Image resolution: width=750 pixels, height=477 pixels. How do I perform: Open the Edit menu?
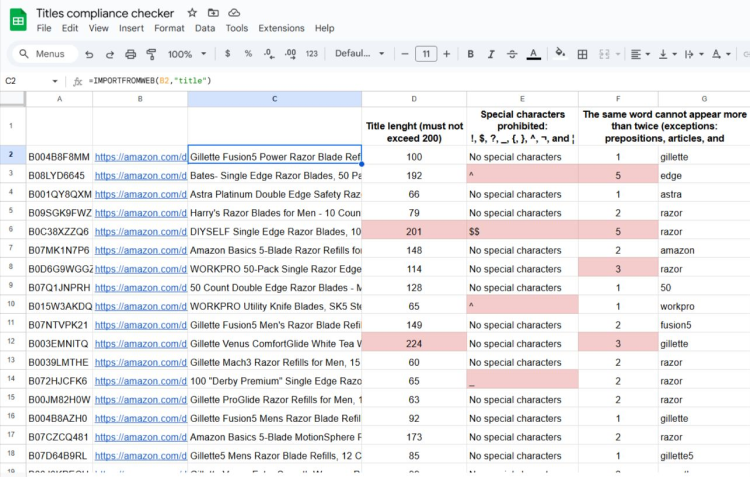(70, 28)
